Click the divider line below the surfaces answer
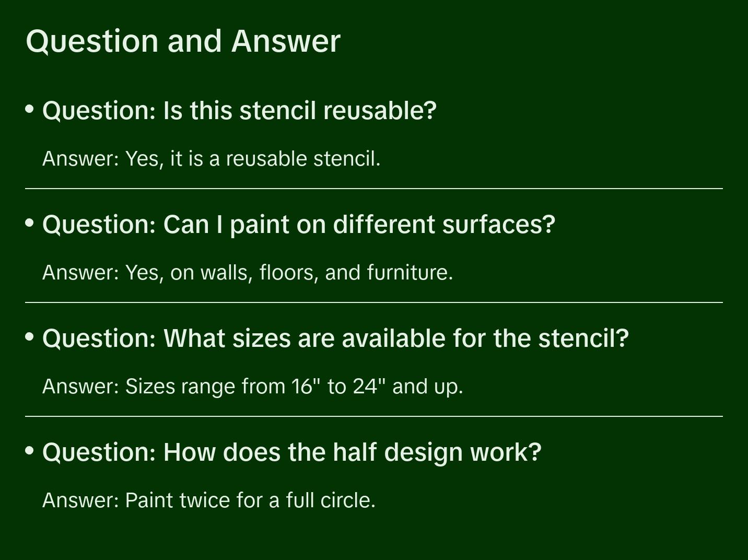 pyautogui.click(x=374, y=302)
